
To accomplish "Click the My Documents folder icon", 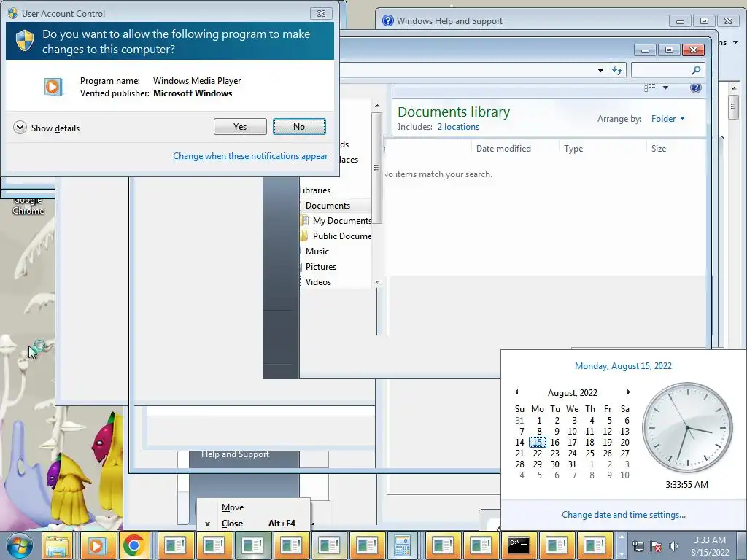I will [x=305, y=220].
